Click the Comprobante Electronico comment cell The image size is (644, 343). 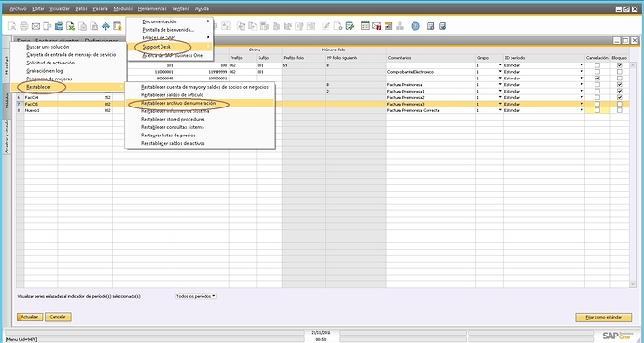click(x=431, y=72)
